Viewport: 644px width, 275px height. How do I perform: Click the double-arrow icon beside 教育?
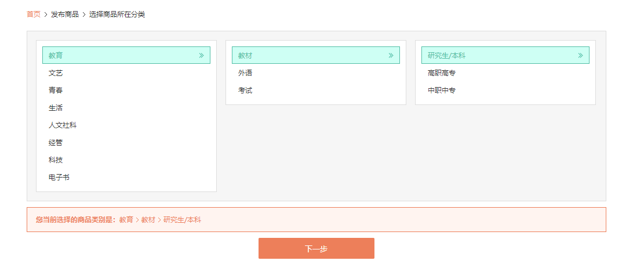coord(201,56)
